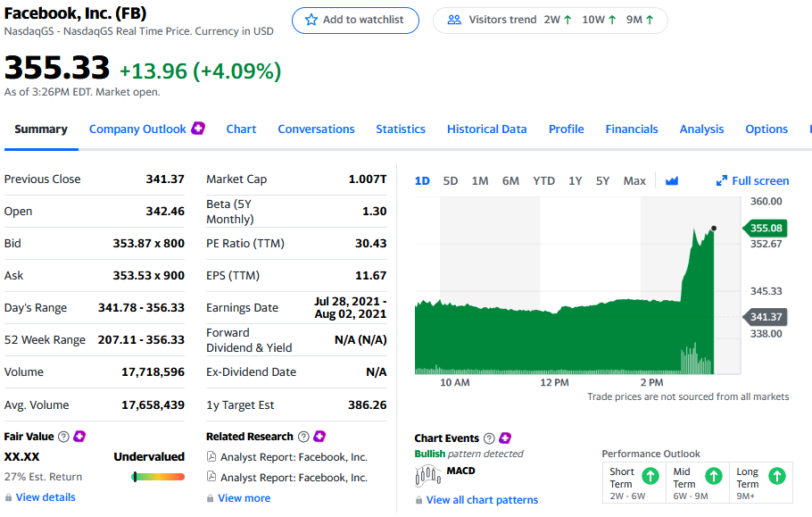This screenshot has width=812, height=517.
Task: Open the Profile tab
Action: click(566, 129)
